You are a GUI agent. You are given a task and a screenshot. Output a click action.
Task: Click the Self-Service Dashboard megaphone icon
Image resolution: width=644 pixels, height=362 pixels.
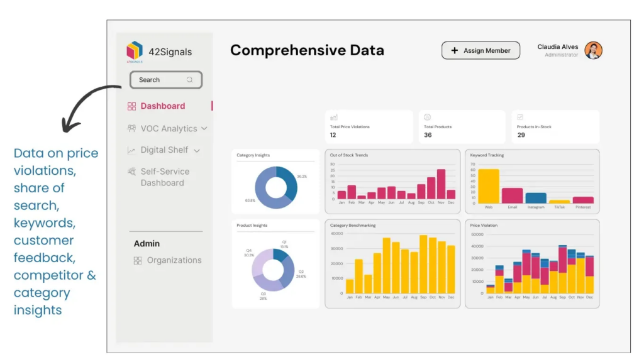tap(131, 171)
